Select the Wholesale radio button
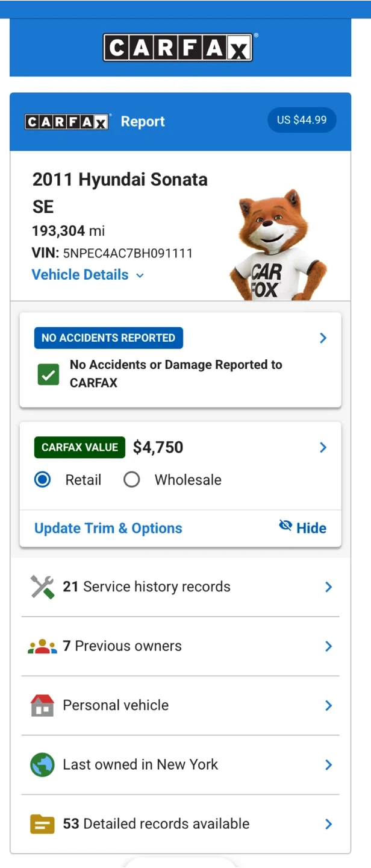 pyautogui.click(x=131, y=480)
